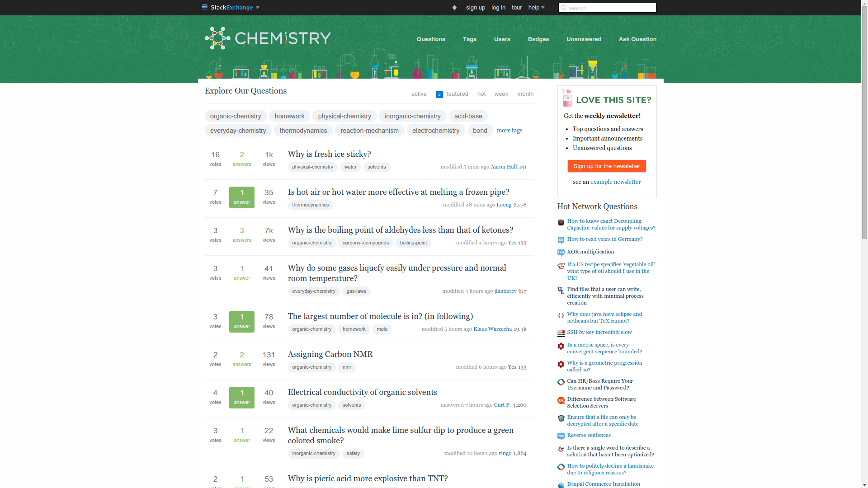Click the bond filter tag
Screen dimensions: 868x488
point(479,130)
